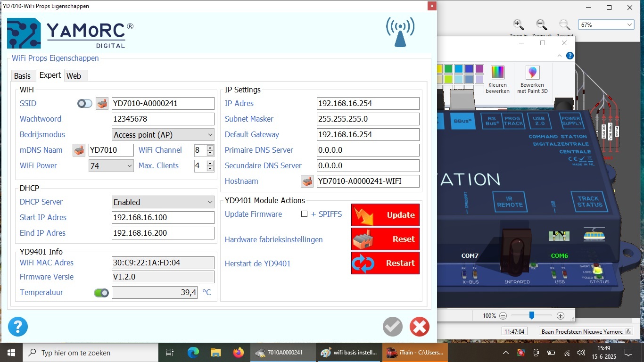Click the Windows taskbar search box

tap(90, 353)
